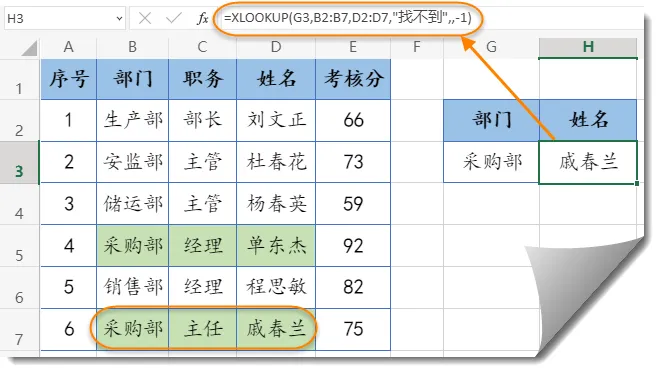
Task: Select column H header
Action: pos(588,47)
